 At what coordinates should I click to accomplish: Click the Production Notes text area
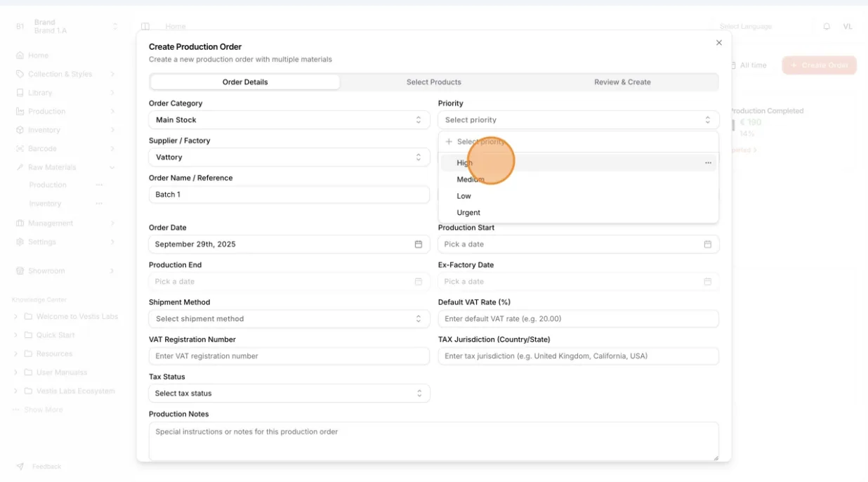click(x=434, y=441)
